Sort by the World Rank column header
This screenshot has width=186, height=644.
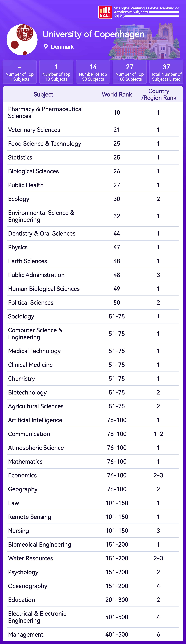(x=117, y=95)
